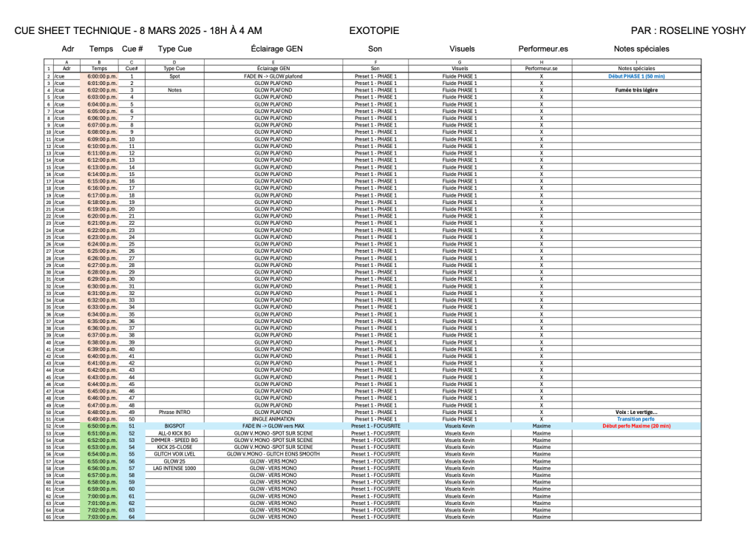Select the 'Spot' cue type cell
756x533 pixels.
click(174, 76)
